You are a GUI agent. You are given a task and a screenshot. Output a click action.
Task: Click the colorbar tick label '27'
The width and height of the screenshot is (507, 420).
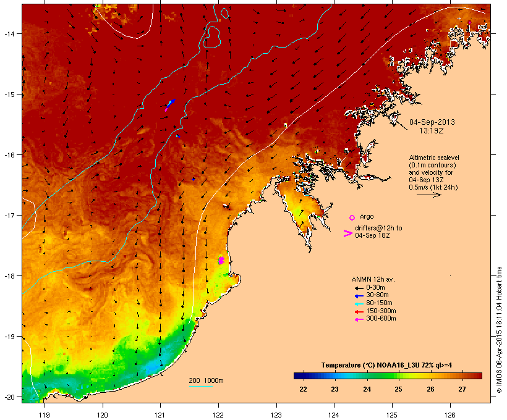click(x=462, y=389)
